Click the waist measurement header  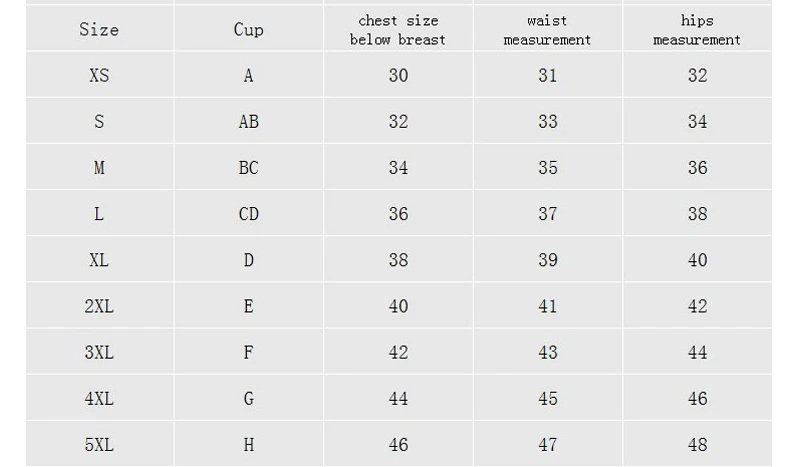[x=547, y=30]
